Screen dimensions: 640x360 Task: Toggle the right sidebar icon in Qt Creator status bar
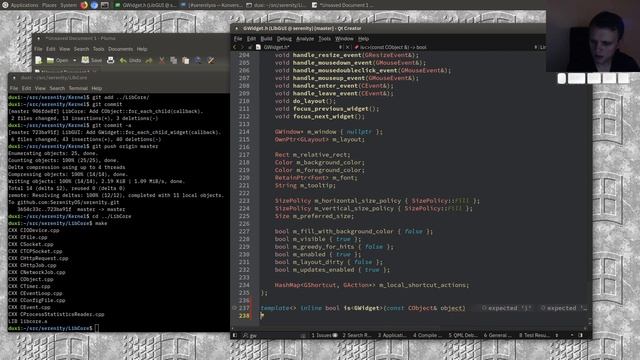580,335
